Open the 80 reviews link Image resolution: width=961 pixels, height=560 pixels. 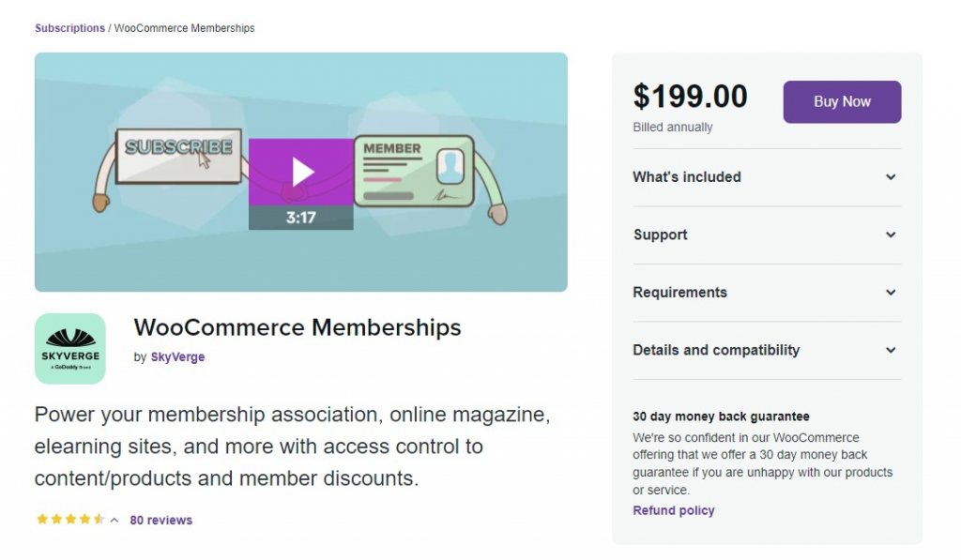tap(160, 520)
